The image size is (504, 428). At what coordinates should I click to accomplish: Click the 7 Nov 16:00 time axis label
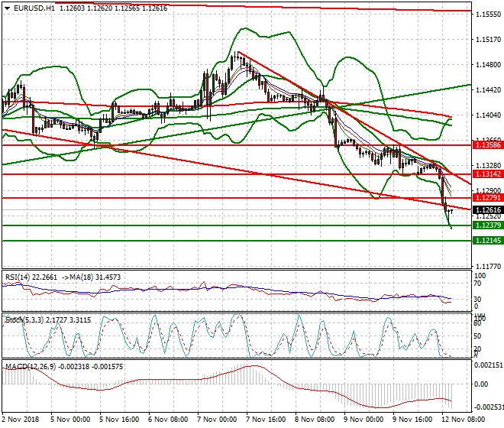(x=266, y=420)
